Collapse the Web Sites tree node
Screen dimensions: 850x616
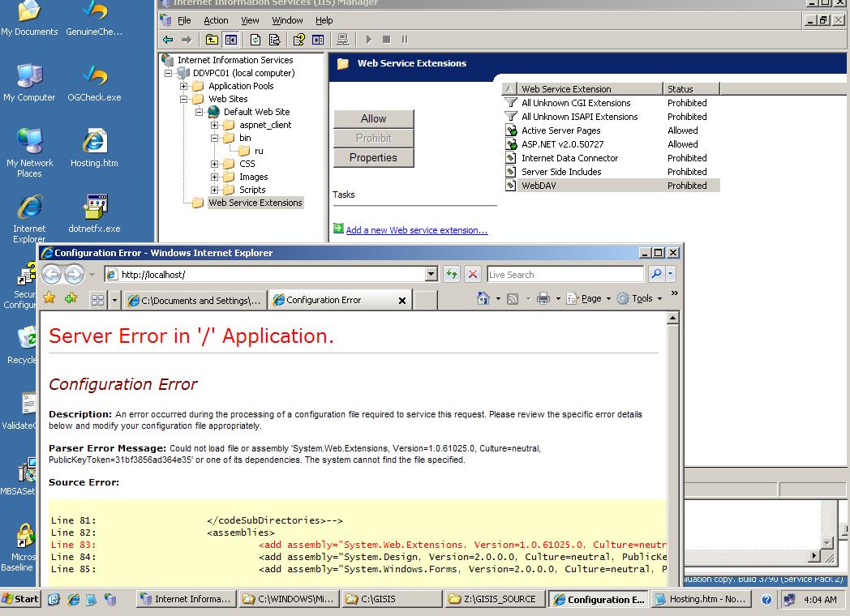[x=184, y=99]
